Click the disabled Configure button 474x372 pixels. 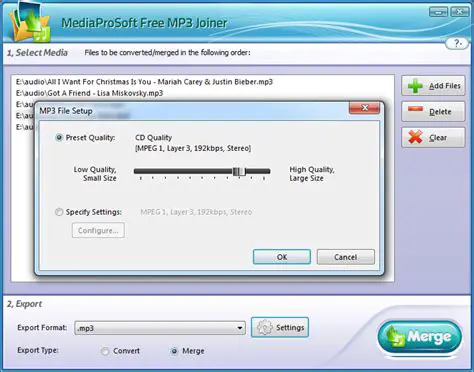(x=98, y=230)
